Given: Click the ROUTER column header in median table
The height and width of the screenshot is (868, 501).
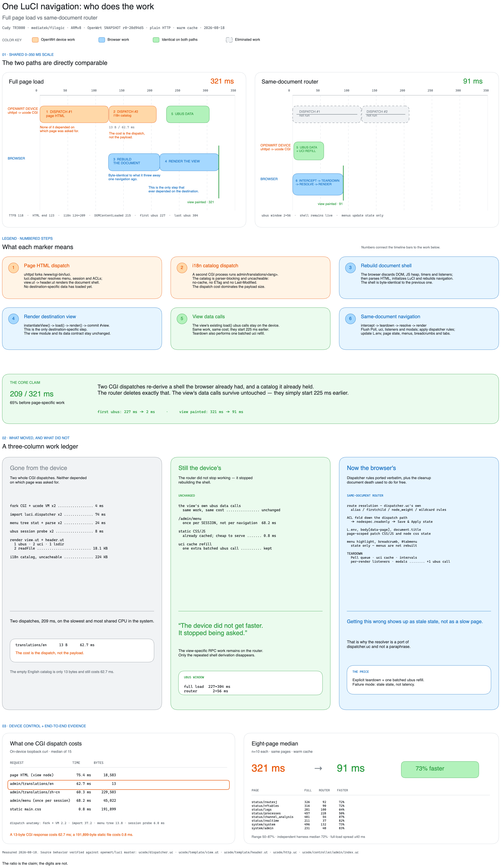Looking at the screenshot, I should (x=324, y=790).
